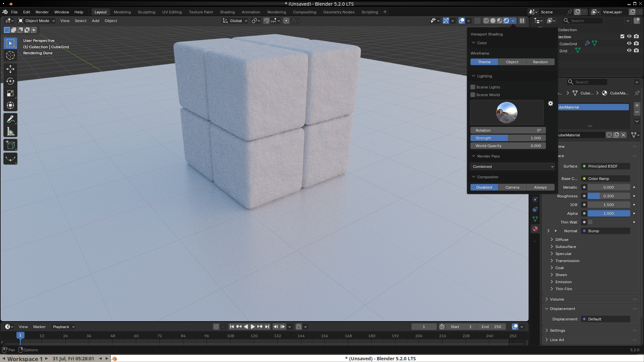
Task: Toggle snapping in the viewport header
Action: pyautogui.click(x=266, y=21)
